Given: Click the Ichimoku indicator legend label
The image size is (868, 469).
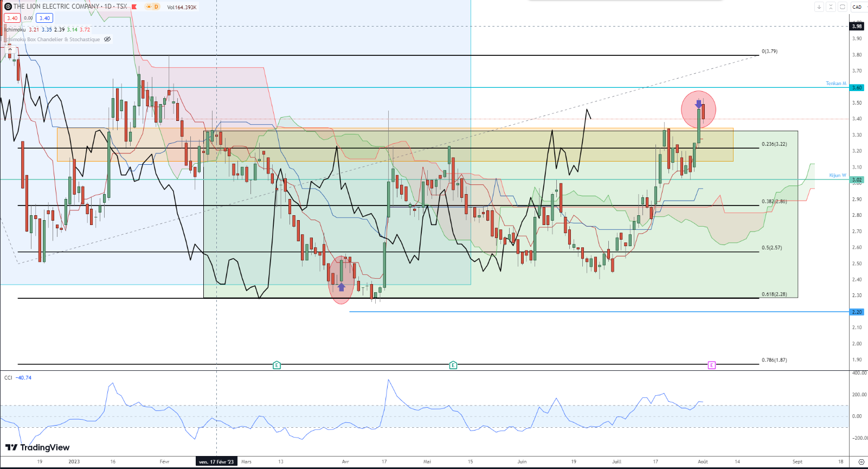Looking at the screenshot, I should click(x=15, y=30).
